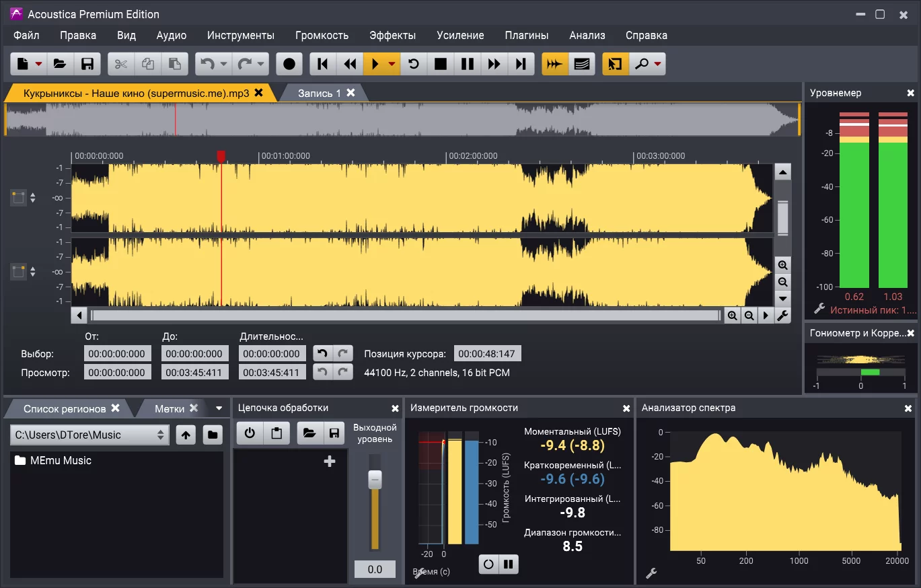Start recording with the Record button

289,64
